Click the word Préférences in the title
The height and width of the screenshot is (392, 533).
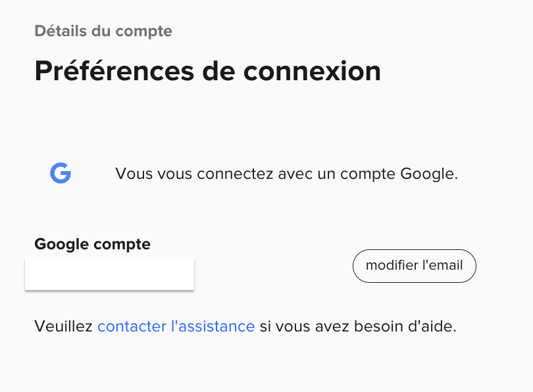point(114,71)
